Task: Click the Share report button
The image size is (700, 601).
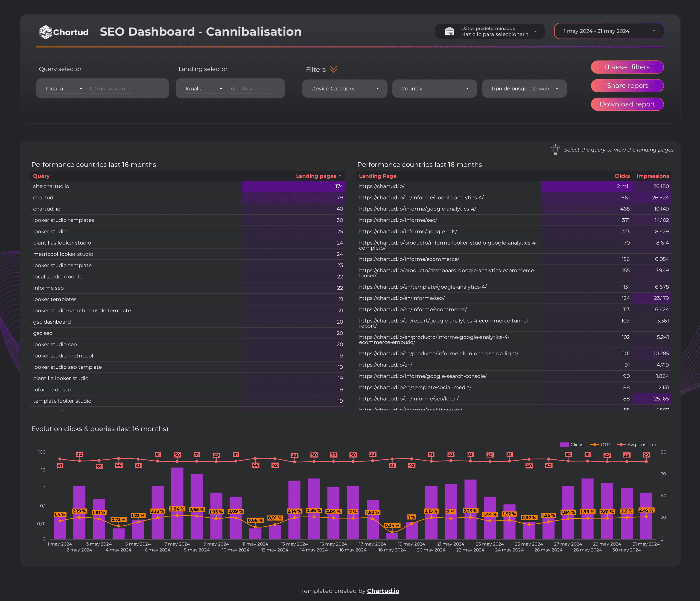Action: pos(627,86)
